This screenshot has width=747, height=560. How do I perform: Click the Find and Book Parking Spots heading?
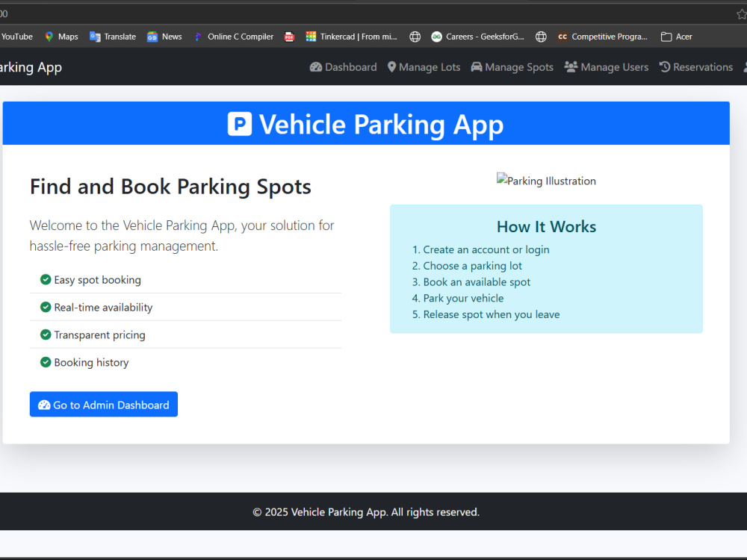tap(170, 186)
